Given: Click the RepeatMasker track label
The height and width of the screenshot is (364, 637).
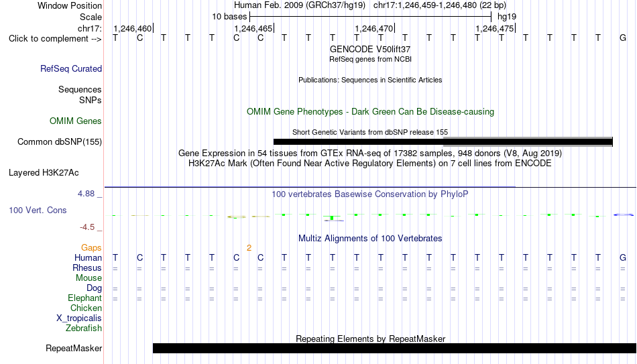Looking at the screenshot, I should click(74, 348).
